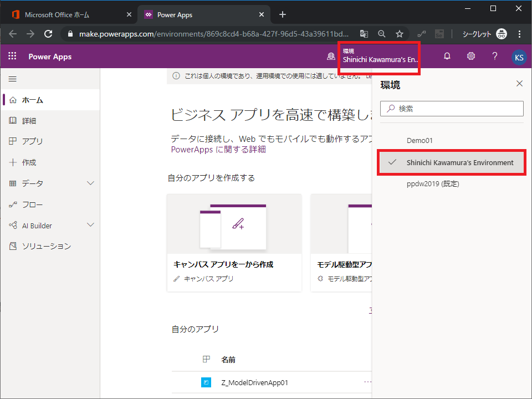Click the translate page icon in address bar
The width and height of the screenshot is (532, 399).
coord(364,34)
